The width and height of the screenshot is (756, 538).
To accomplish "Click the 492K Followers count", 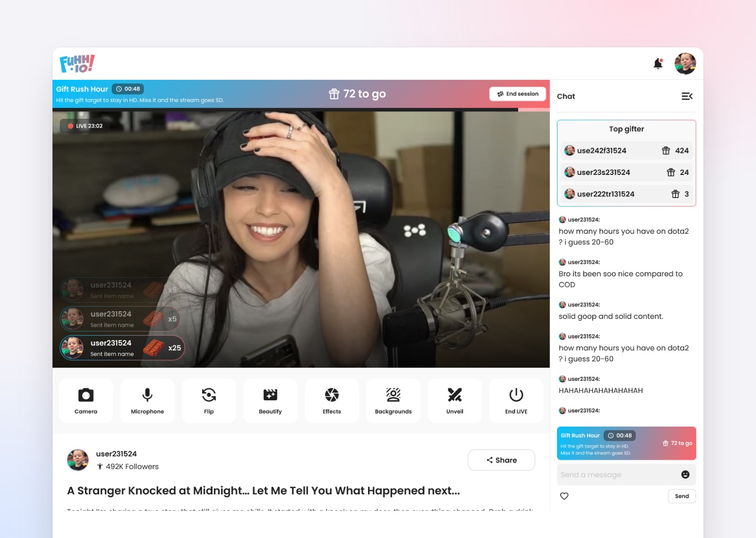I will (128, 467).
